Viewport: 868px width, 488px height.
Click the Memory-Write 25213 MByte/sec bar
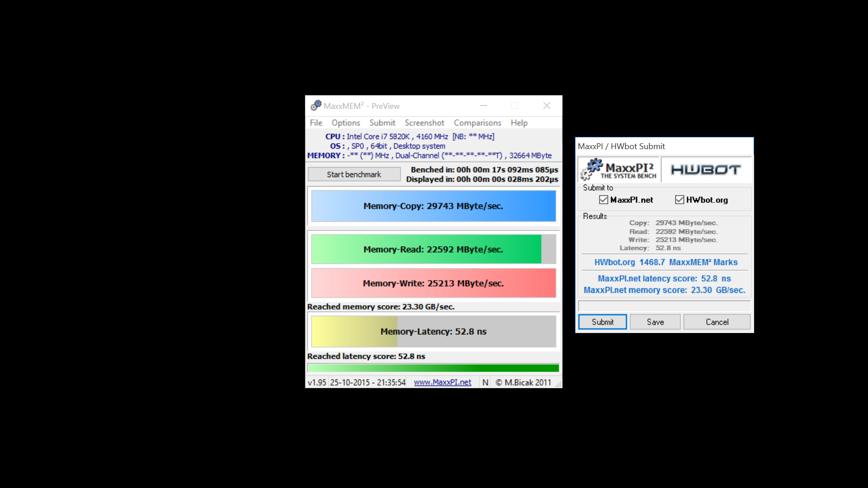click(x=433, y=283)
